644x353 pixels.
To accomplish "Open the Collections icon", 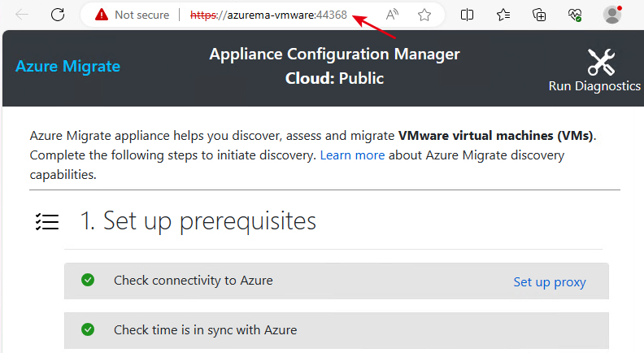I will tap(539, 15).
